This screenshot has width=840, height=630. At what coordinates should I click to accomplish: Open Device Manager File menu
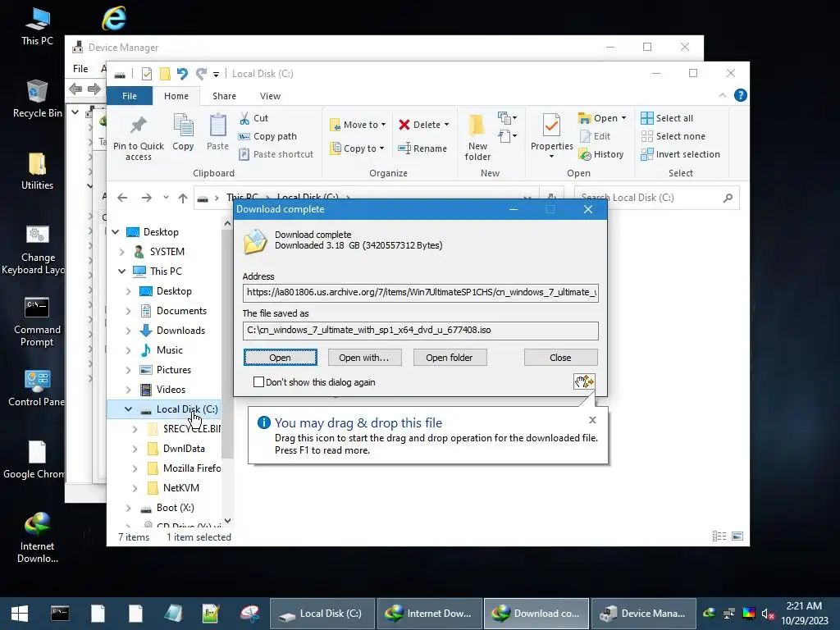pos(80,69)
